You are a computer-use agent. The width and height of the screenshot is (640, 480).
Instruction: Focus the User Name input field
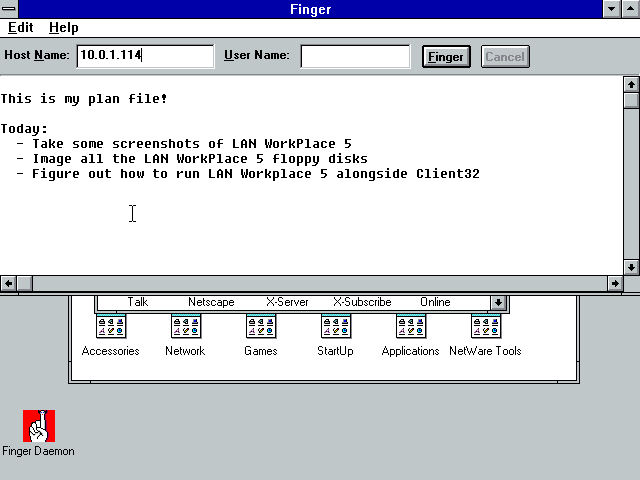355,56
